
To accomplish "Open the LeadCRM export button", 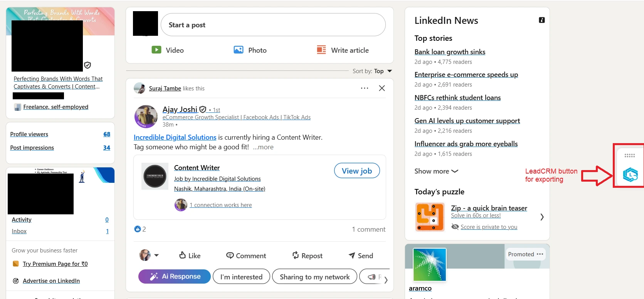I will coord(630,175).
